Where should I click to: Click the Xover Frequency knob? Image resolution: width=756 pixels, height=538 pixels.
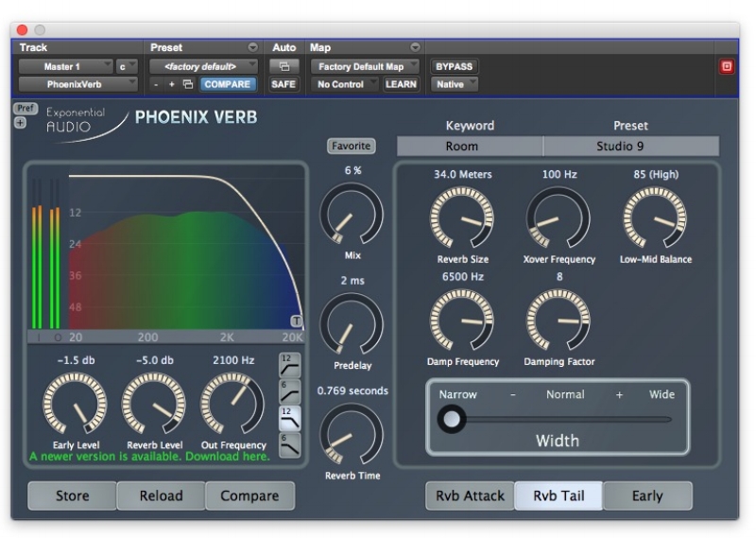coord(558,218)
